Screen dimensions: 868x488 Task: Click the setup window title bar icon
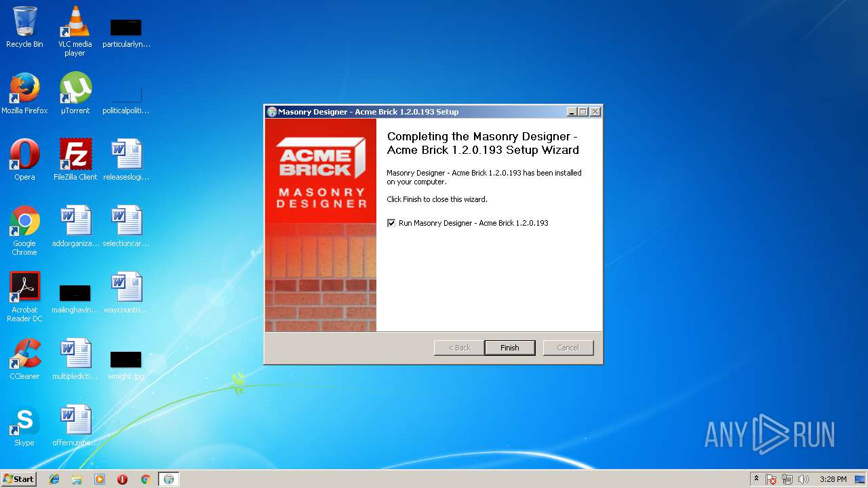[x=272, y=112]
